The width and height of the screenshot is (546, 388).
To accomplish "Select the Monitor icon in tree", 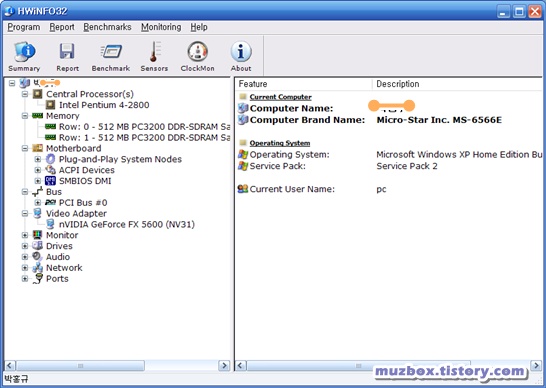I will tap(37, 235).
